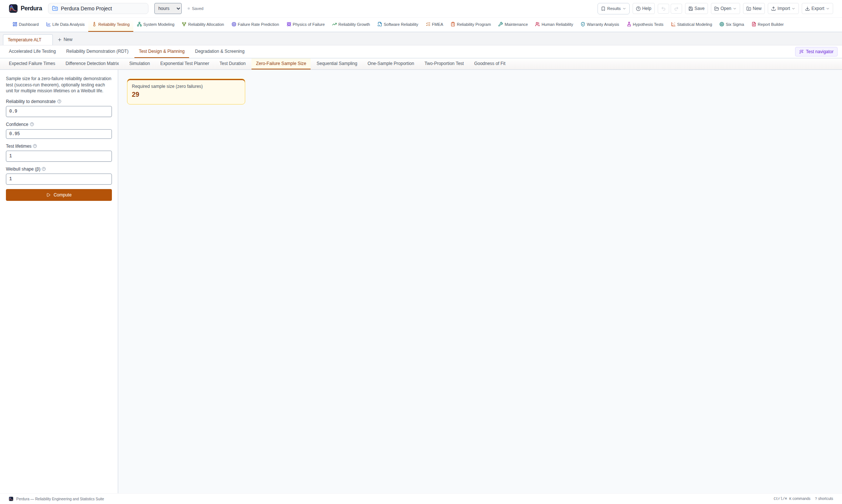Viewport: 842px width, 504px height.
Task: Click help icon next to Confidence label
Action: 32,124
